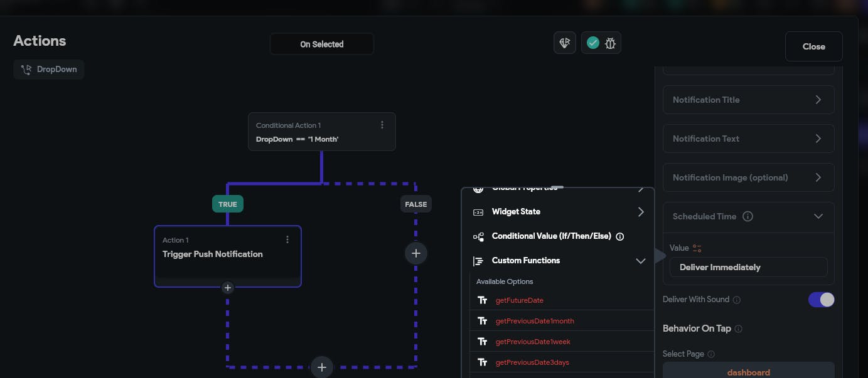Expand the Notification Text section
868x378 pixels.
pyautogui.click(x=818, y=139)
